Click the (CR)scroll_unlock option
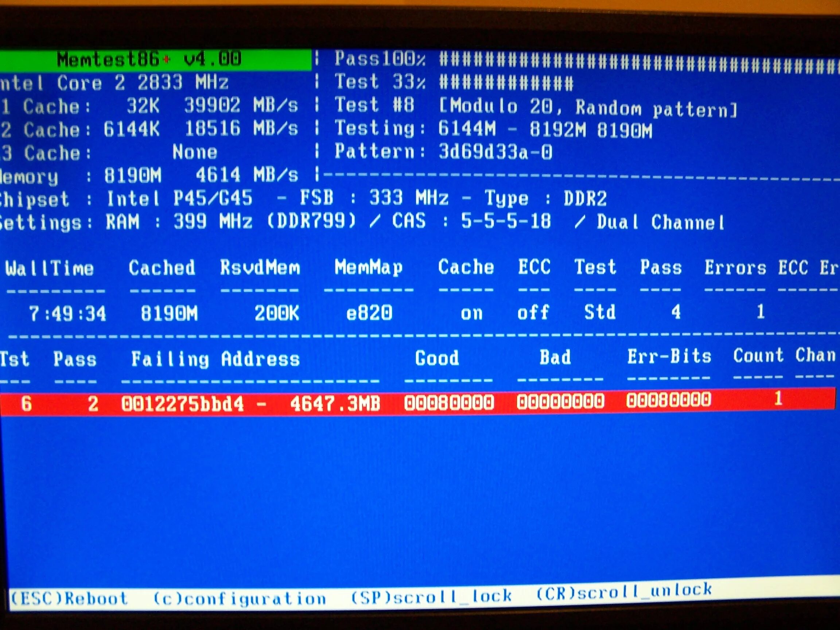This screenshot has height=630, width=840. (624, 591)
